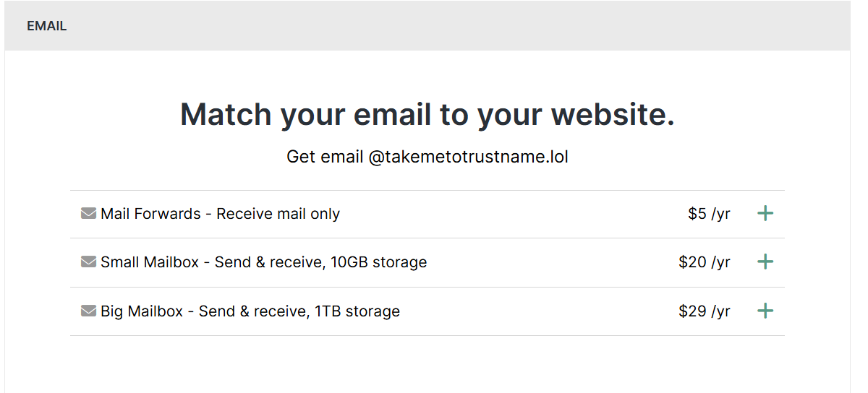The height and width of the screenshot is (393, 868).
Task: Select the Big Mailbox plan name
Action: coord(142,311)
